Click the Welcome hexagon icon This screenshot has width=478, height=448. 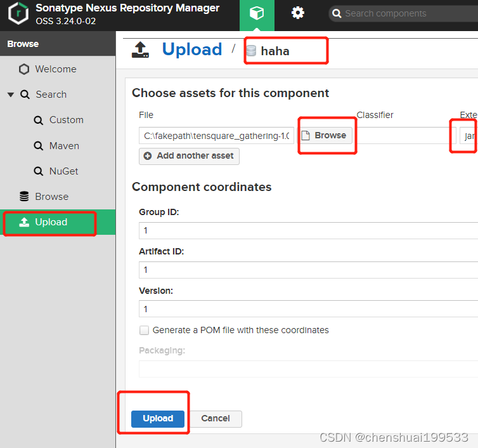(x=24, y=69)
